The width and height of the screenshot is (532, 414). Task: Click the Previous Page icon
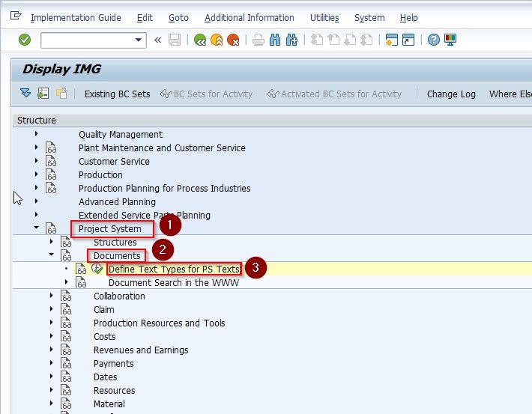[333, 40]
